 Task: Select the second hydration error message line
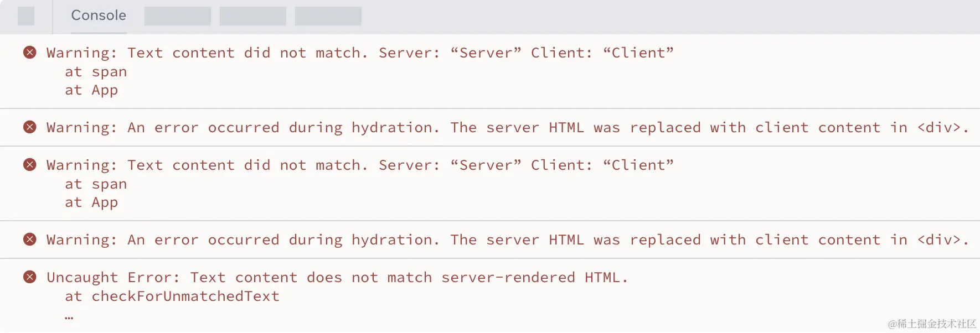pos(508,240)
